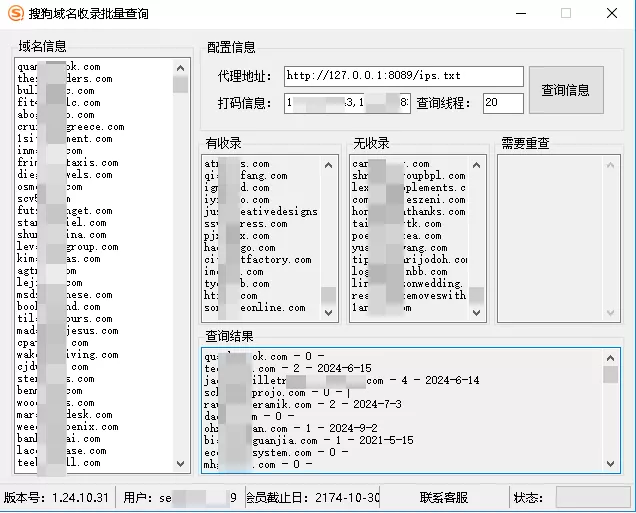Click the 查询信息 button
Screen dimensions: 636x513
pos(566,90)
